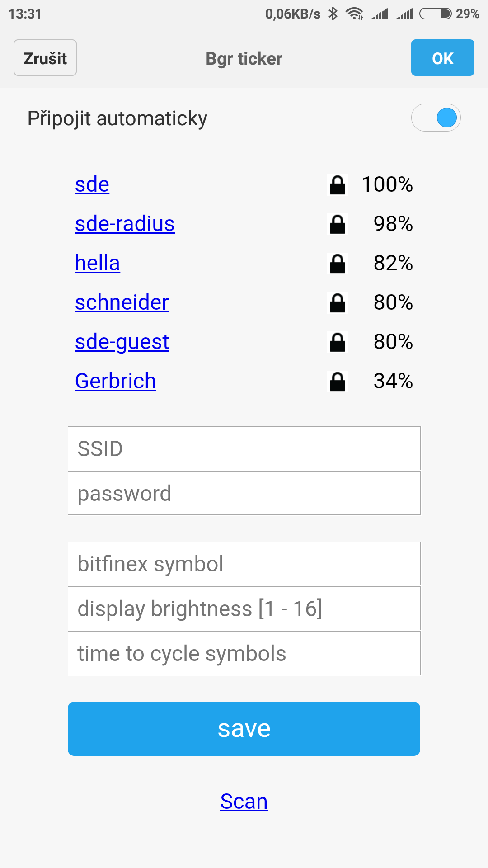This screenshot has height=868, width=488.
Task: Tap the Wi-Fi icon in status bar
Action: [355, 14]
